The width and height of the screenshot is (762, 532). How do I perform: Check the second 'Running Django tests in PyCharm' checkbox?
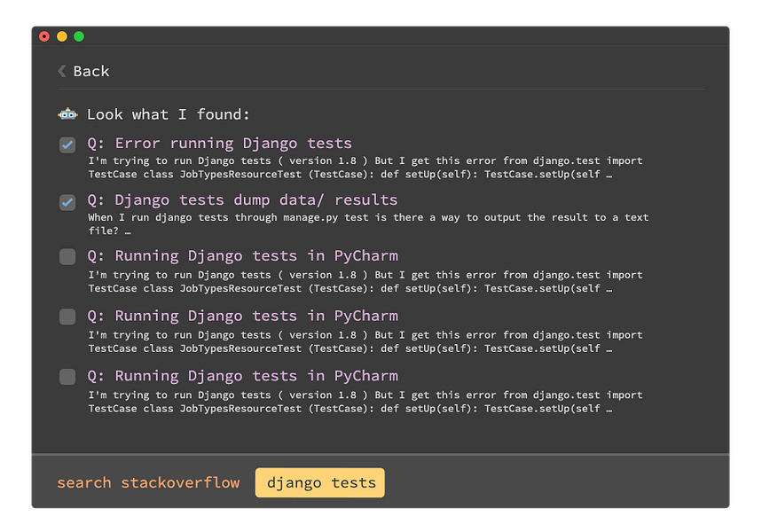pyautogui.click(x=67, y=317)
